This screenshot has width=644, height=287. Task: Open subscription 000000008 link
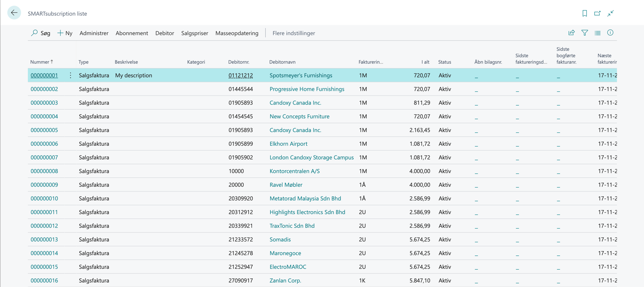click(44, 171)
